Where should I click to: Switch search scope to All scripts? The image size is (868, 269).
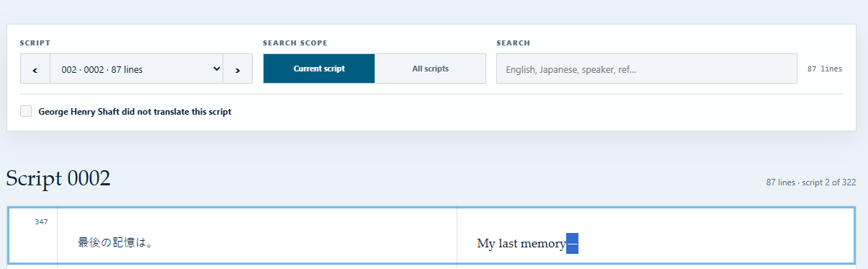coord(431,69)
